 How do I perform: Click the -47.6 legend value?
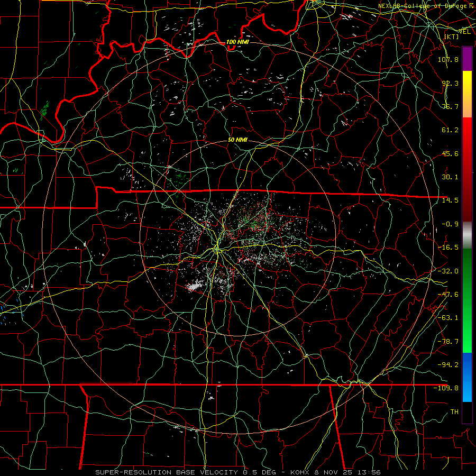click(448, 295)
